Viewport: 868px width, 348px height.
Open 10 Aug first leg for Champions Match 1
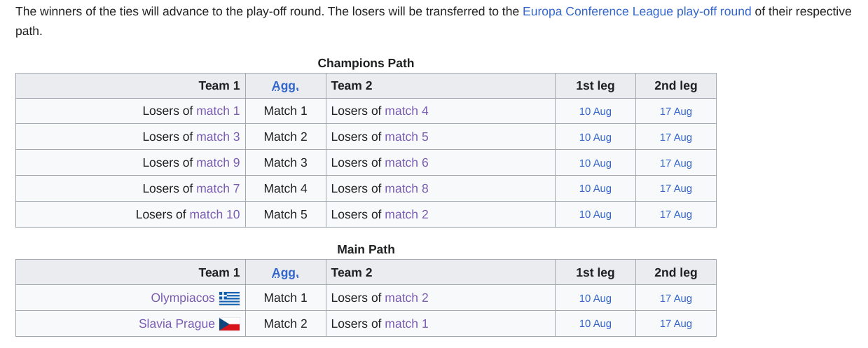595,111
